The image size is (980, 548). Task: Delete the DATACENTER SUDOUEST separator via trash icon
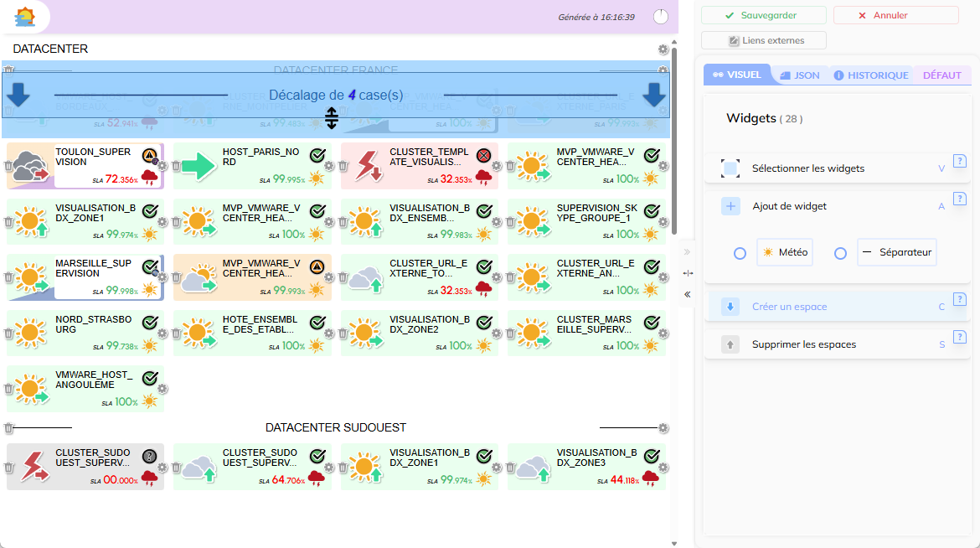(x=9, y=428)
